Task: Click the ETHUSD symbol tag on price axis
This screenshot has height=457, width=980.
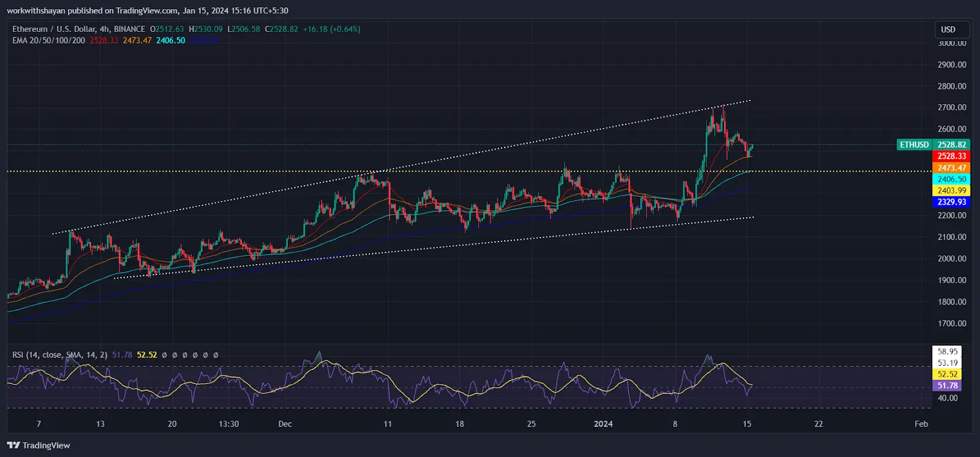Action: [x=914, y=145]
